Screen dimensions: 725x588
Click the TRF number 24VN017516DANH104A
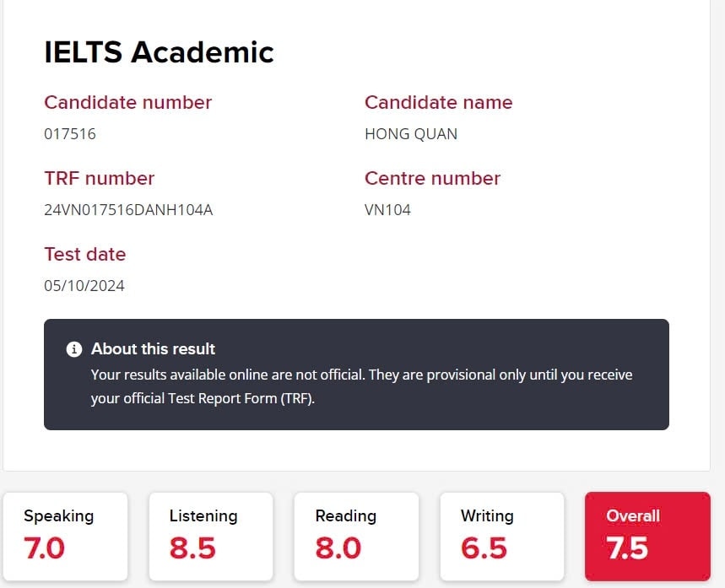coord(128,210)
